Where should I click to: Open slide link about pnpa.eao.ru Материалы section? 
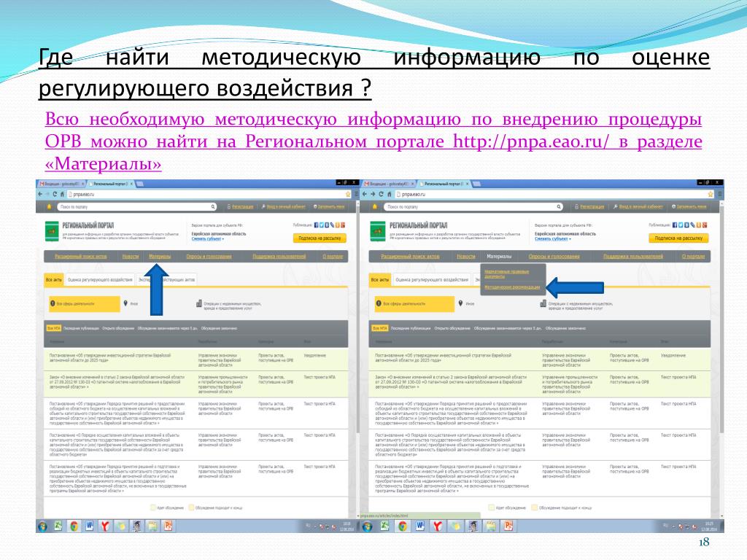coord(373,141)
